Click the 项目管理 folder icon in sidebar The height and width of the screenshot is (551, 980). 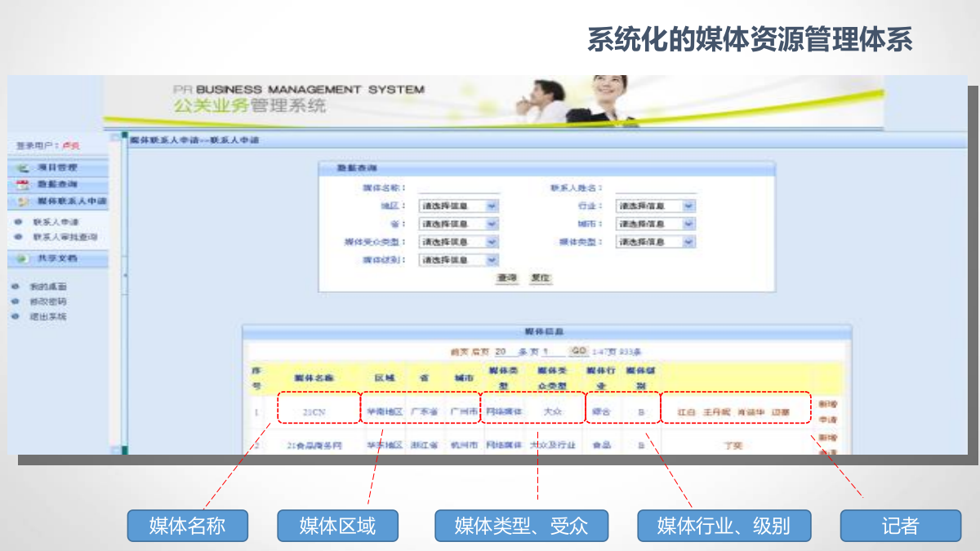(x=24, y=167)
